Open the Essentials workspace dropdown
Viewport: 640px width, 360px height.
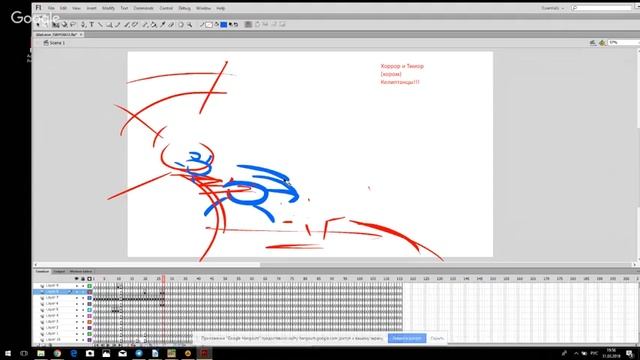(x=553, y=8)
